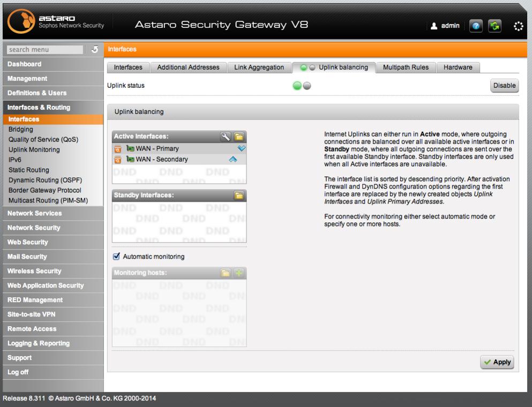Click the admin user icon
The width and height of the screenshot is (532, 407).
[433, 26]
